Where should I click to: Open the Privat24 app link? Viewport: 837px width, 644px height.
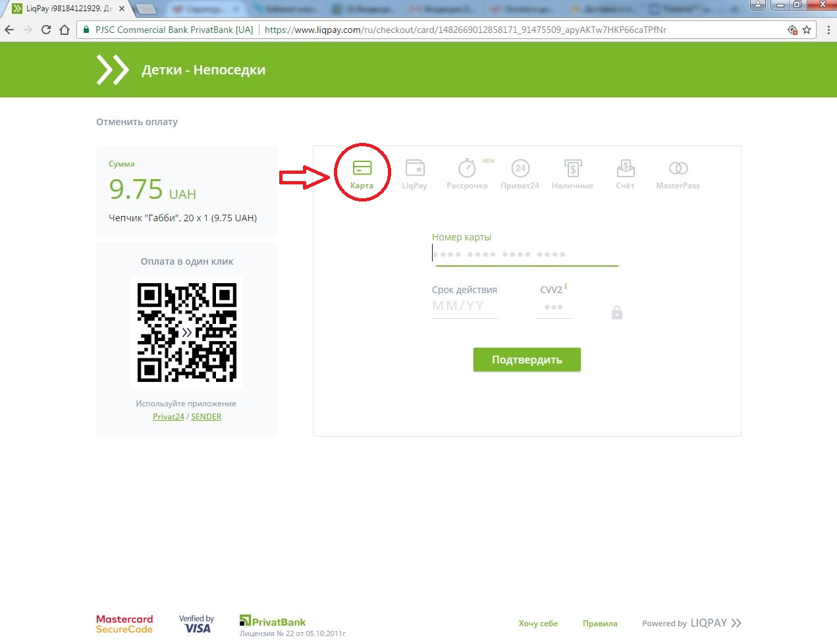168,416
